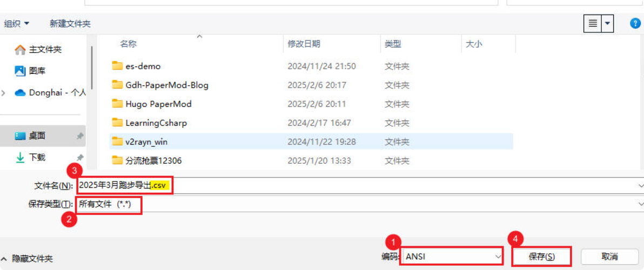
Task: Select Hugo PaperMod folder
Action: click(x=158, y=104)
